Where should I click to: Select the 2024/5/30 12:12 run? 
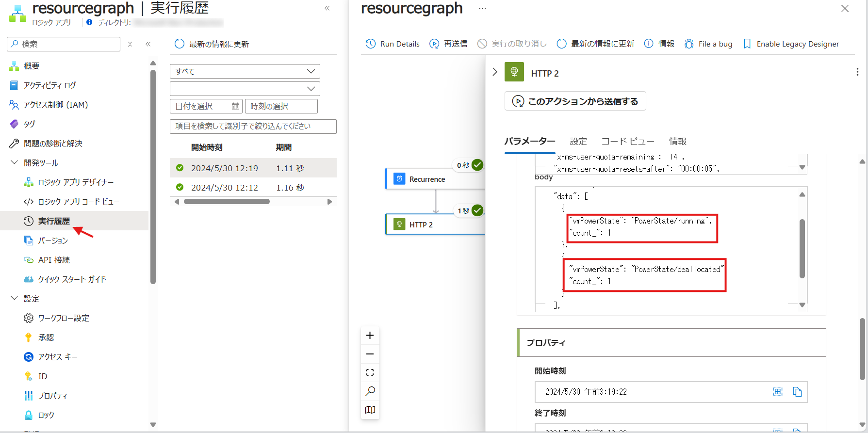coord(253,187)
